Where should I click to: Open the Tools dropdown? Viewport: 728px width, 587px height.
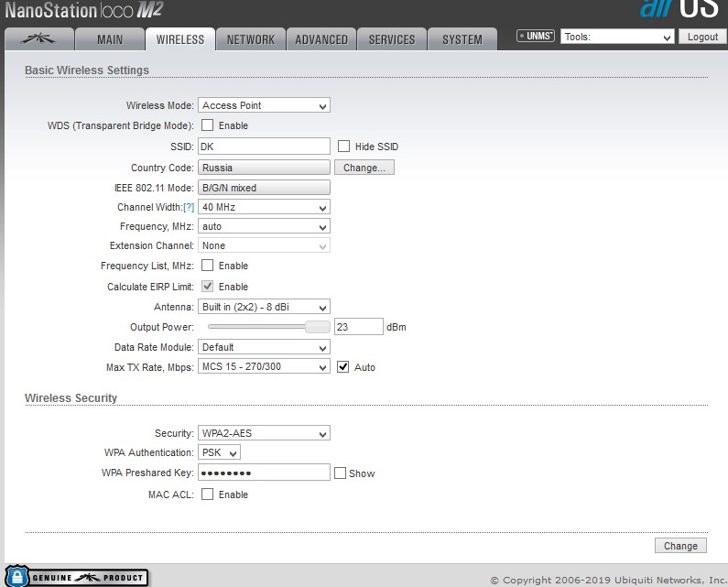(617, 37)
